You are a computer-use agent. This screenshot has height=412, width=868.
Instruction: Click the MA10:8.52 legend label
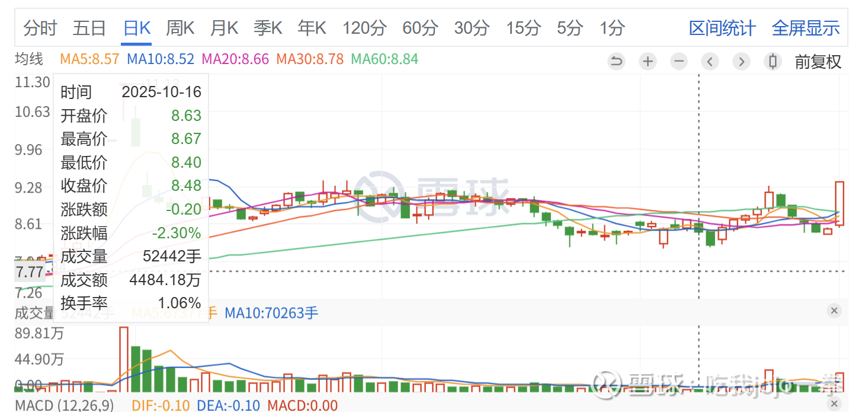tap(161, 59)
